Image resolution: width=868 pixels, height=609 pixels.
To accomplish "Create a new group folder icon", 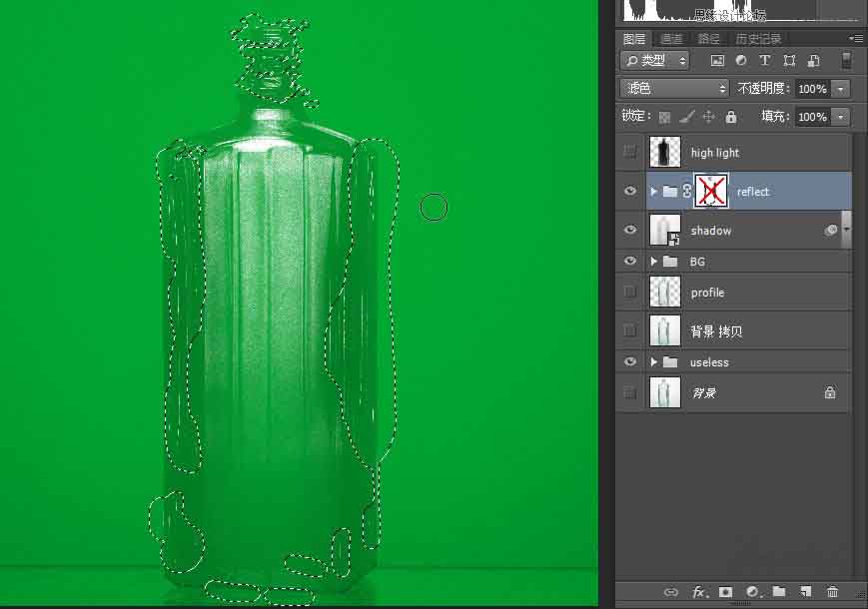I will (779, 591).
